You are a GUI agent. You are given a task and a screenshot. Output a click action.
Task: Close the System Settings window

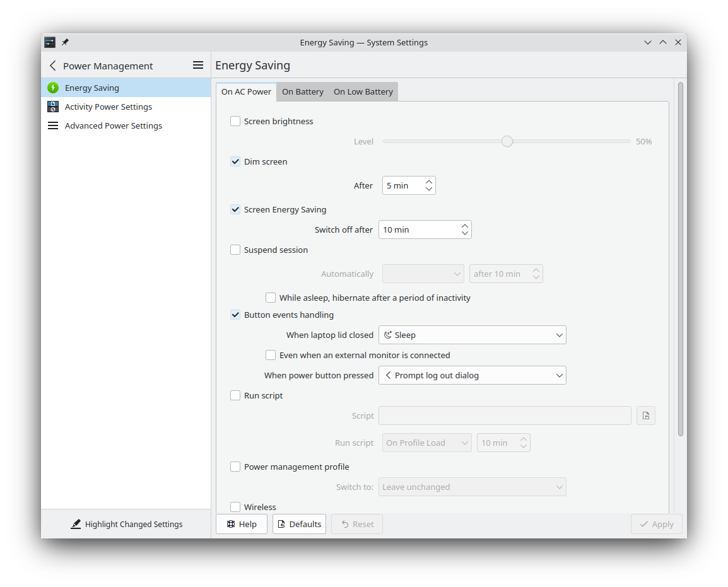pos(678,43)
